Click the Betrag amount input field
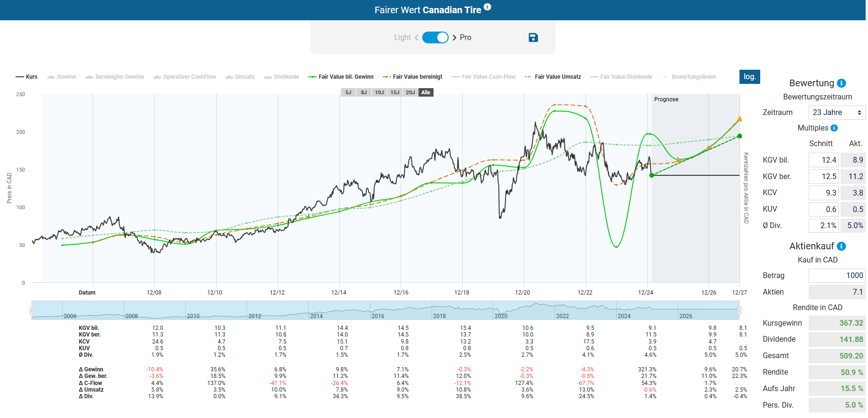This screenshot has height=418, width=868. coord(836,276)
